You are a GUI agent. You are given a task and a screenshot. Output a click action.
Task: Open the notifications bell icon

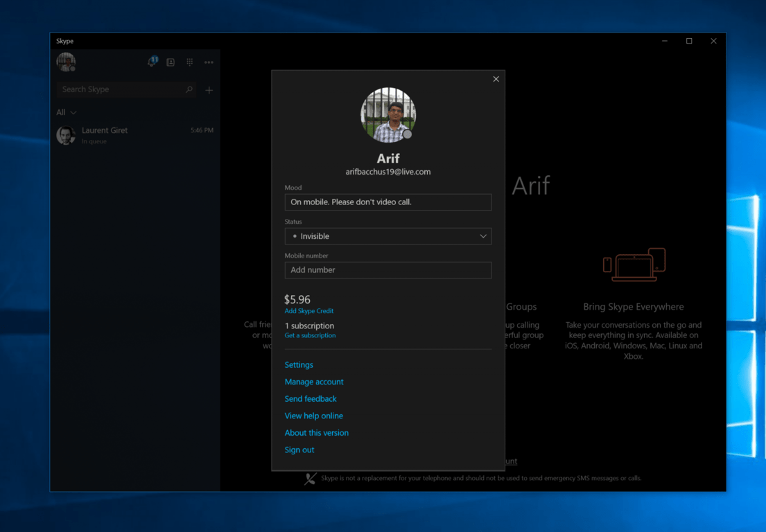click(153, 62)
